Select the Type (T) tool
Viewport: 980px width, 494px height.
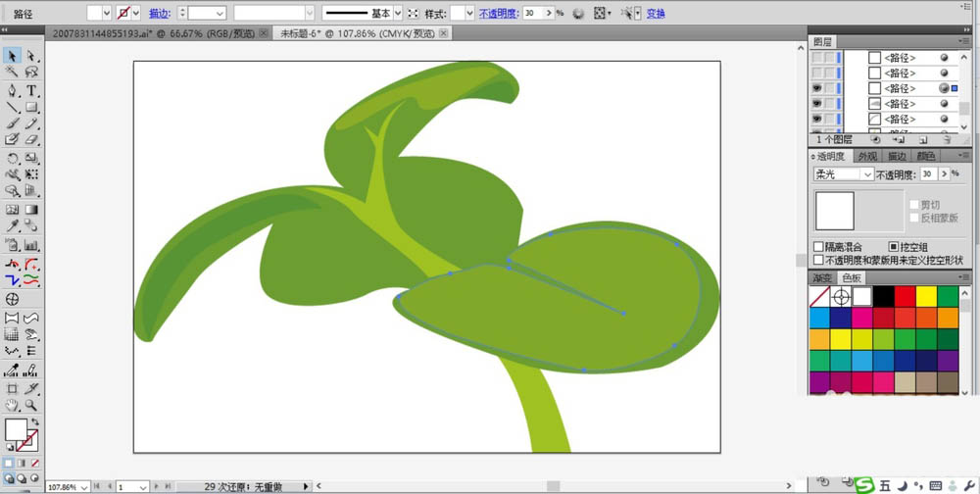pos(31,91)
